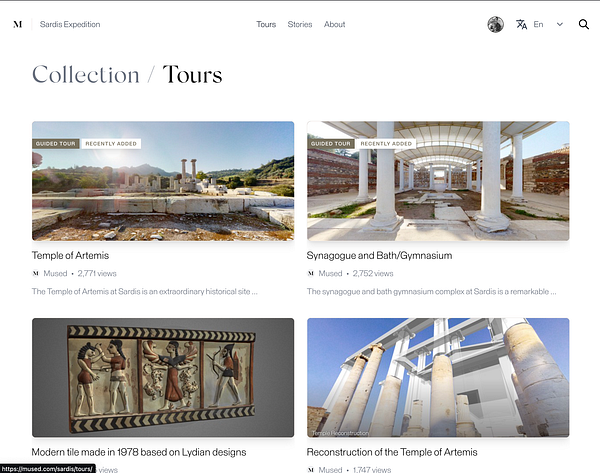Open the Synagogue columns thumbnail

tap(438, 181)
